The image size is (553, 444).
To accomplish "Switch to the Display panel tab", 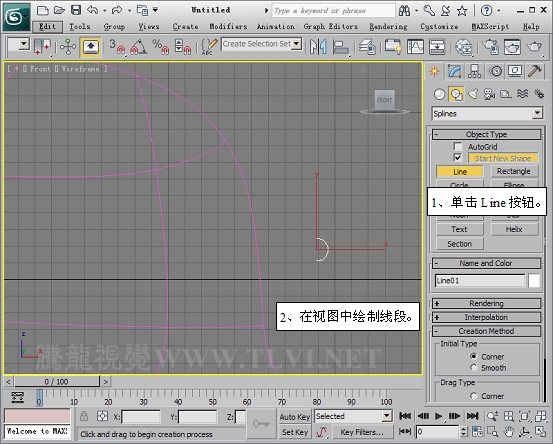I will 515,72.
